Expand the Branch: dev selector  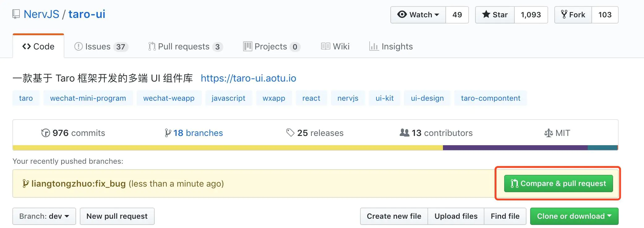point(44,216)
